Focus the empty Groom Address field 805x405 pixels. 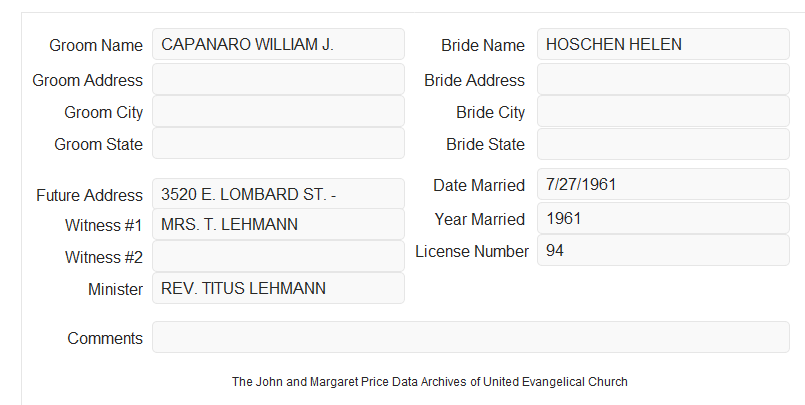pyautogui.click(x=278, y=79)
